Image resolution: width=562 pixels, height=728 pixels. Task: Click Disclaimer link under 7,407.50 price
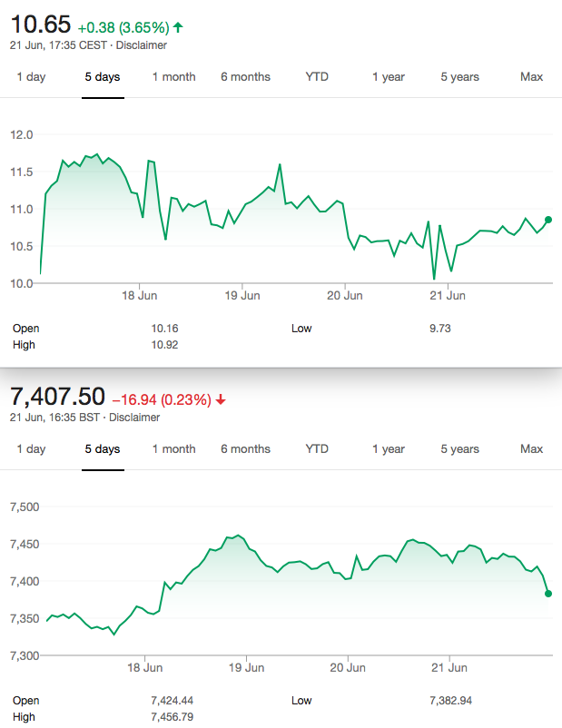point(134,418)
